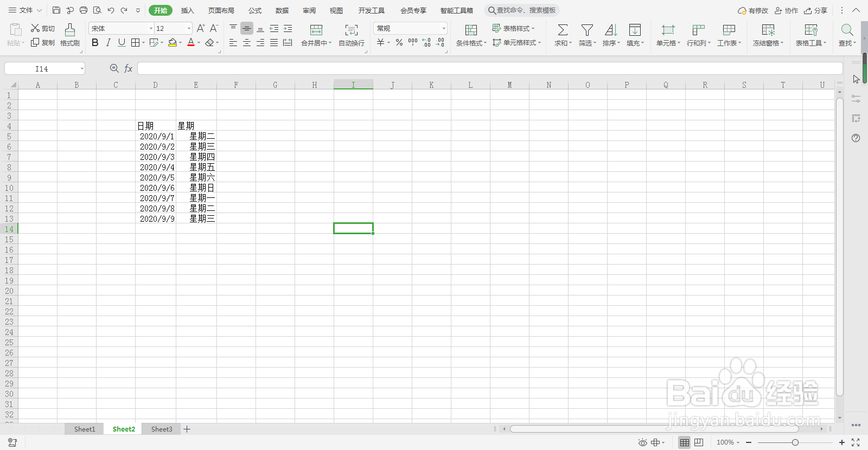The width and height of the screenshot is (868, 450).
Task: Toggle Underline formatting
Action: (122, 42)
